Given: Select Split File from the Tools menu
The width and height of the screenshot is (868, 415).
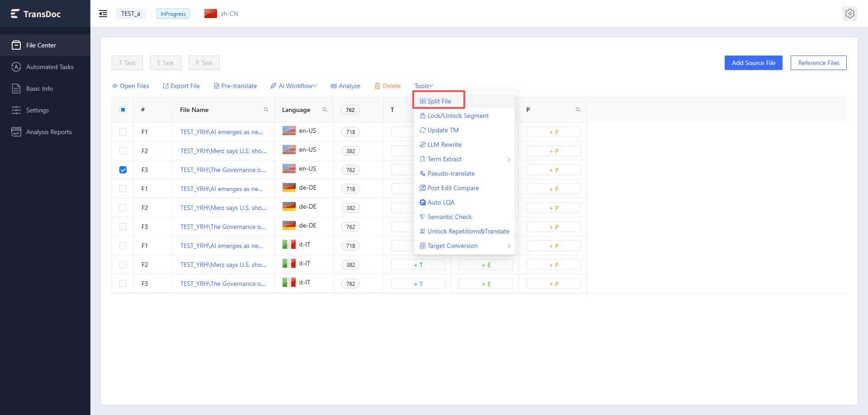Looking at the screenshot, I should (x=464, y=101).
